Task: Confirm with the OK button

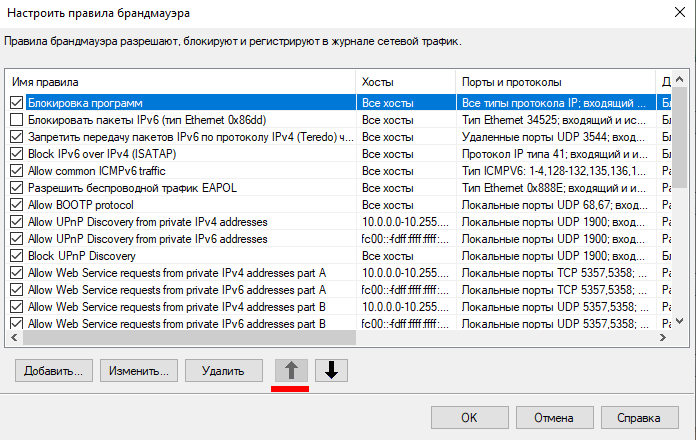Action: tap(469, 417)
